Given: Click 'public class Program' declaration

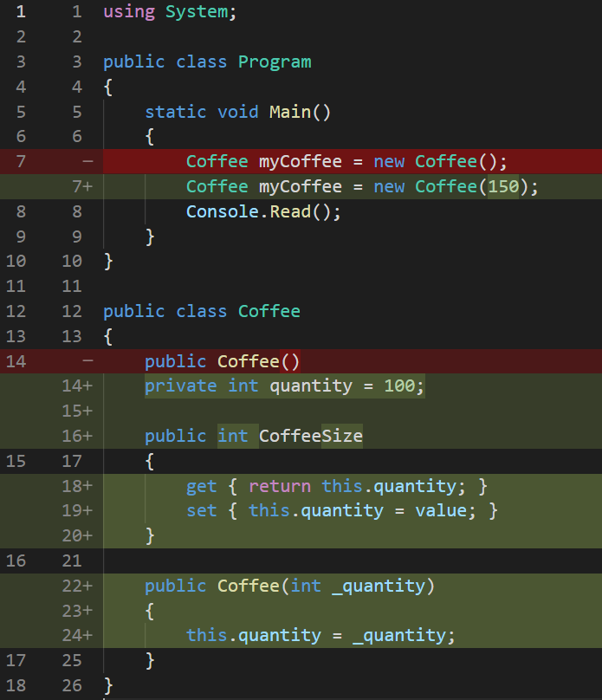Looking at the screenshot, I should pyautogui.click(x=207, y=62).
